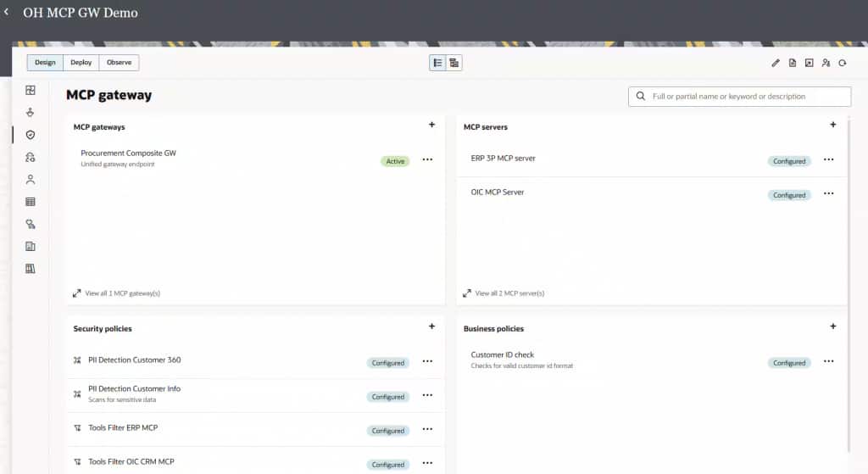The height and width of the screenshot is (474, 868).
Task: Click View all 1 MCP gateway(s)
Action: 122,293
